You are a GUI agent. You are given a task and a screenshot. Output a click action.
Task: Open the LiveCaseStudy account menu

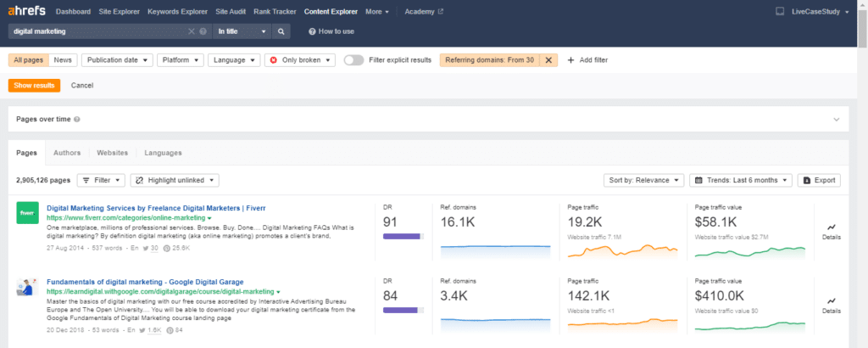pos(821,11)
